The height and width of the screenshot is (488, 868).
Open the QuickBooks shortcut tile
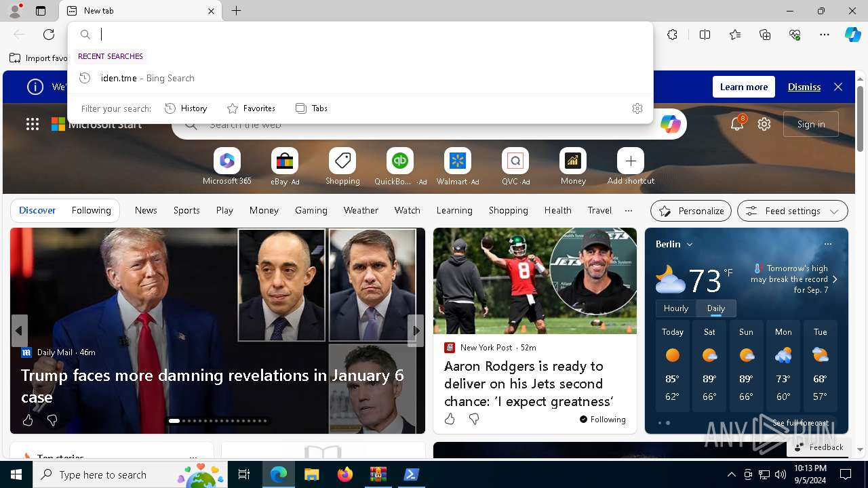tap(400, 161)
